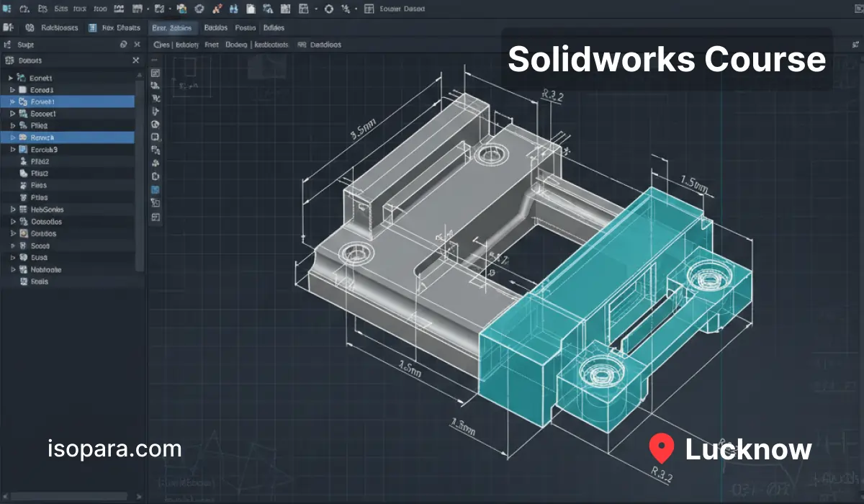The image size is (864, 504).
Task: Open the highlighted Bxer. Zobkins tab
Action: tap(171, 28)
